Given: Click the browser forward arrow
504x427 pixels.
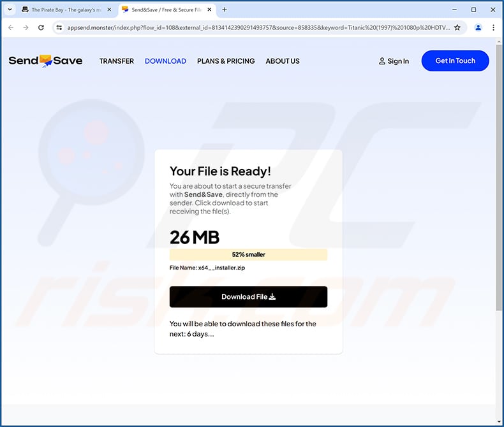Looking at the screenshot, I should 26,27.
